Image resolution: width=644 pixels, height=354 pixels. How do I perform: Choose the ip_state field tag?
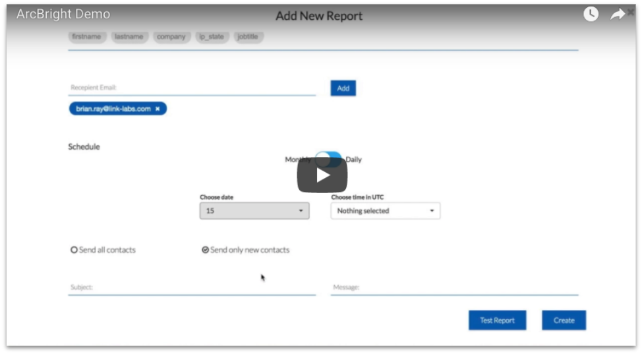tap(212, 37)
